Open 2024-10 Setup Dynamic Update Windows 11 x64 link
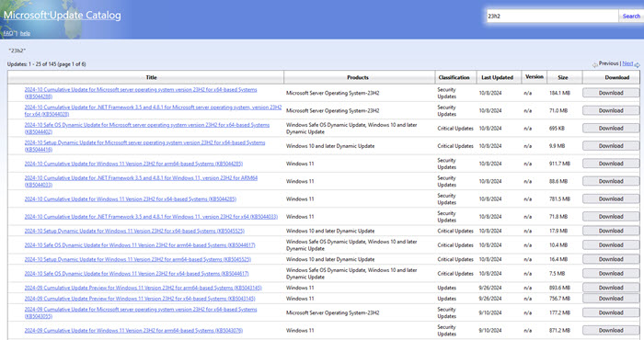The image size is (644, 340). [134, 231]
